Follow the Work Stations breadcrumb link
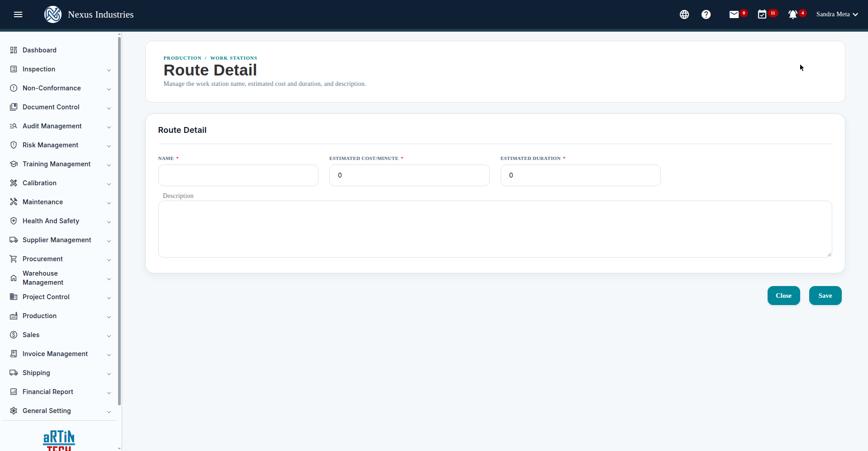 [x=233, y=58]
